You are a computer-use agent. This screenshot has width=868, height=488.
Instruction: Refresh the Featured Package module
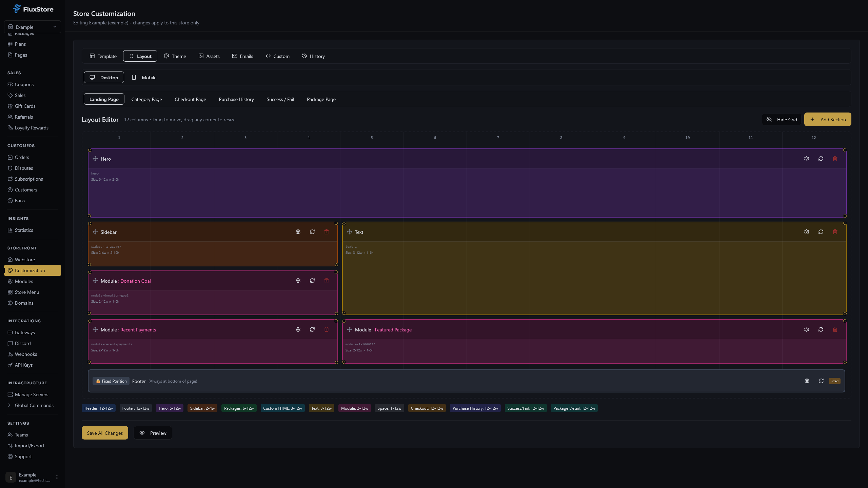pyautogui.click(x=821, y=329)
